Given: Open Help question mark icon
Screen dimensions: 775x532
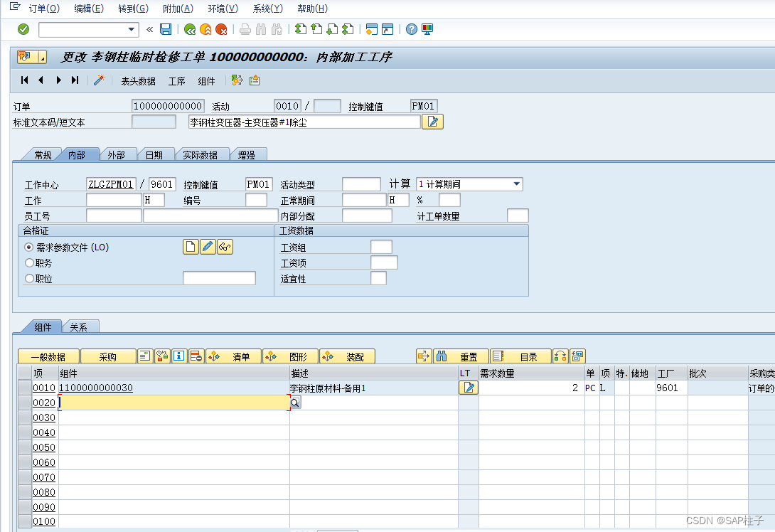Looking at the screenshot, I should (411, 30).
